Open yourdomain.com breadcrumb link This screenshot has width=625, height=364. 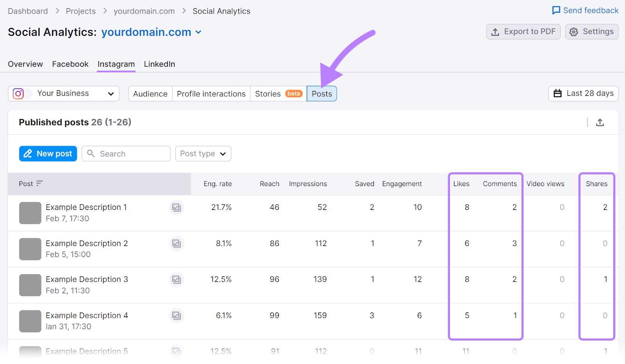[144, 11]
